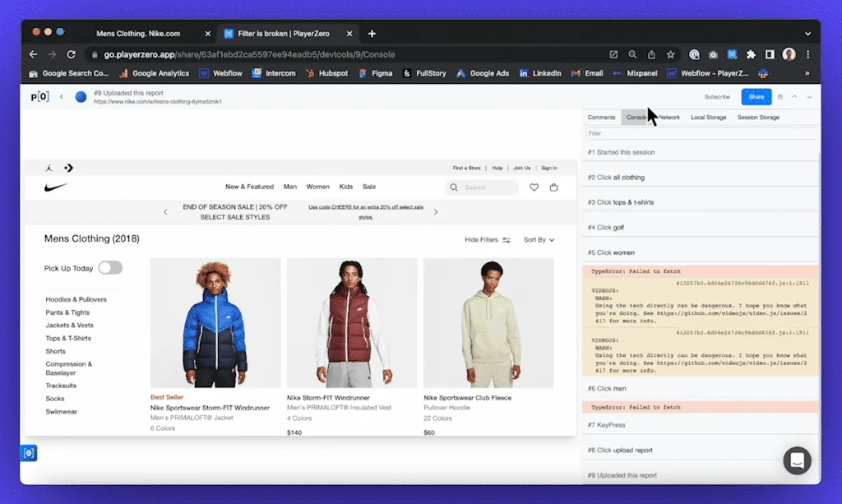
Task: Expand the panel with the down chevron
Action: pos(809,97)
